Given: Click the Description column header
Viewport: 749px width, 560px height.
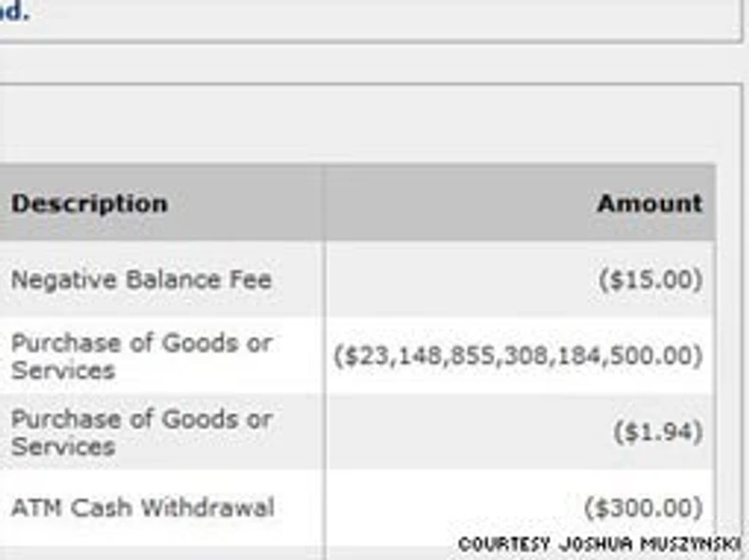Looking at the screenshot, I should tap(89, 204).
